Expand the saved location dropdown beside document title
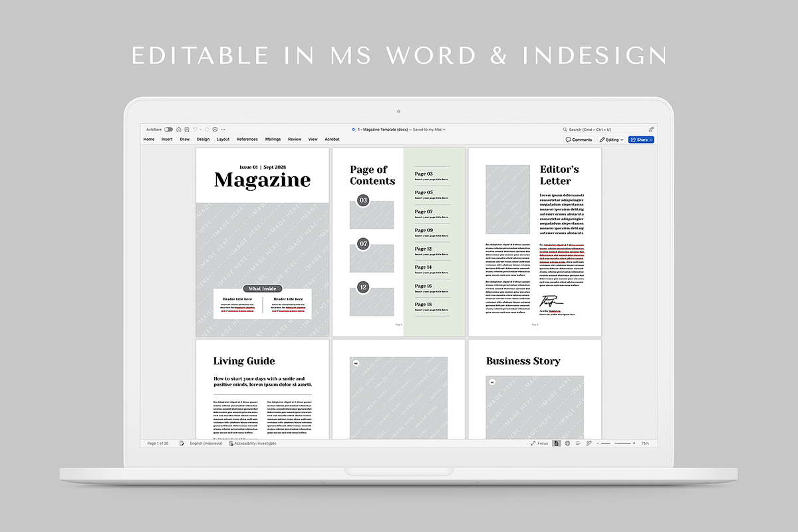 pyautogui.click(x=444, y=130)
